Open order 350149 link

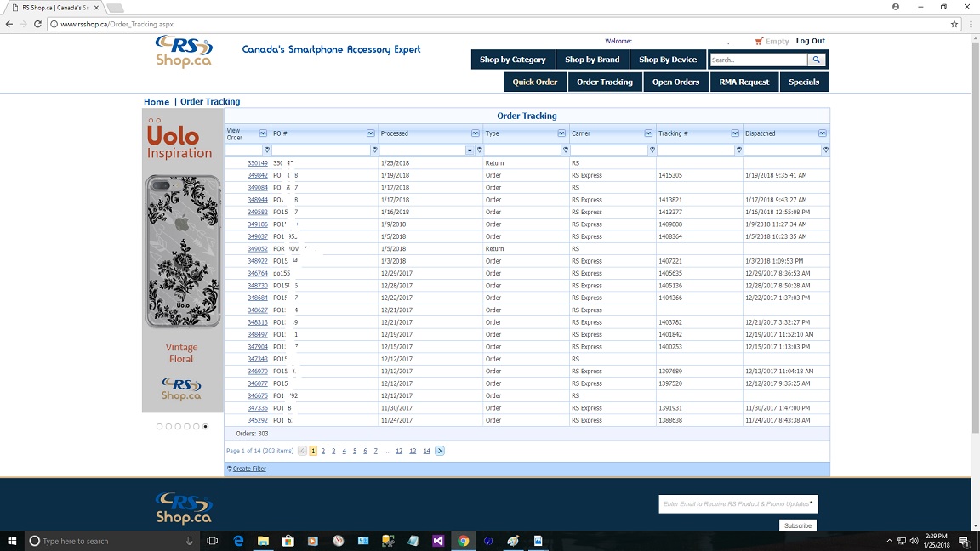(x=258, y=163)
